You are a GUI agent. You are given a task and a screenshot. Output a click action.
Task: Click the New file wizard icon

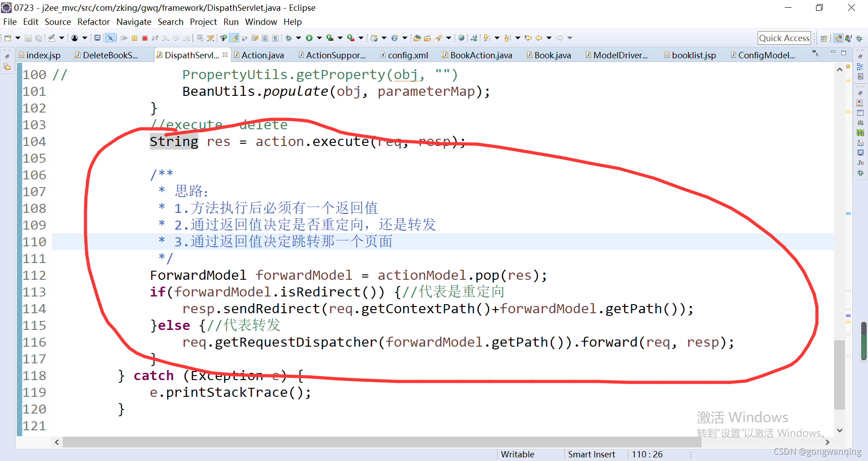[x=8, y=38]
